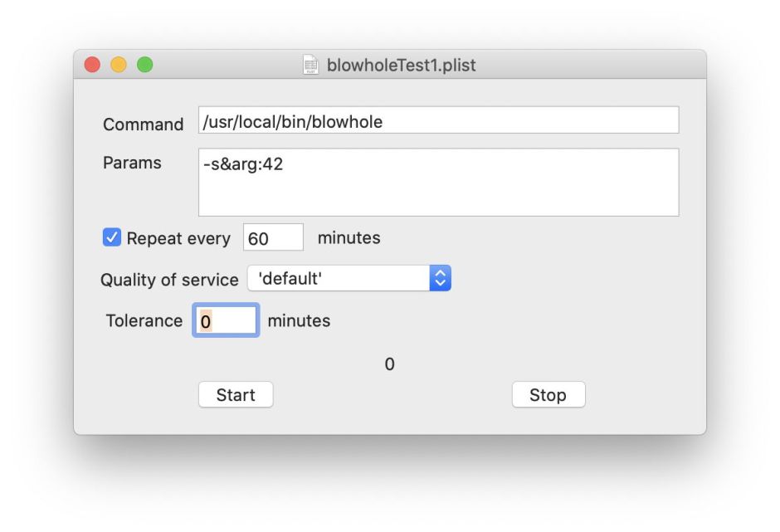The width and height of the screenshot is (780, 532).
Task: Click minutes label beside the Tolerance field
Action: point(299,320)
